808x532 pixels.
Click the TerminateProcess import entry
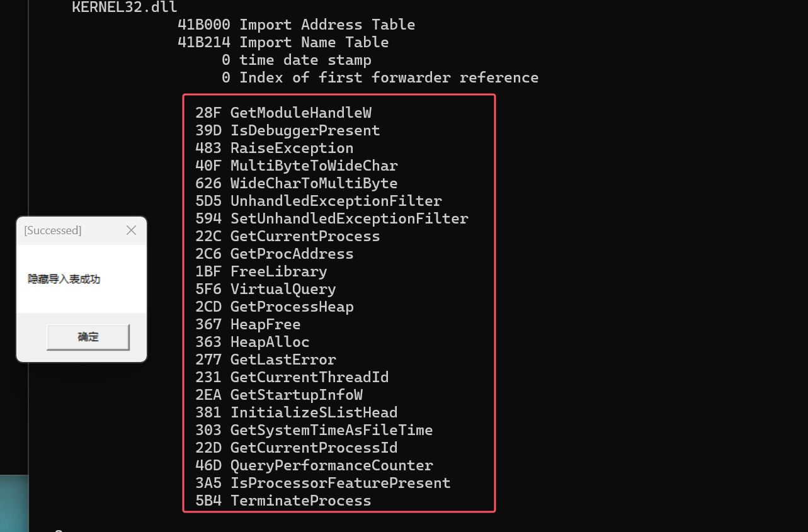tap(283, 501)
